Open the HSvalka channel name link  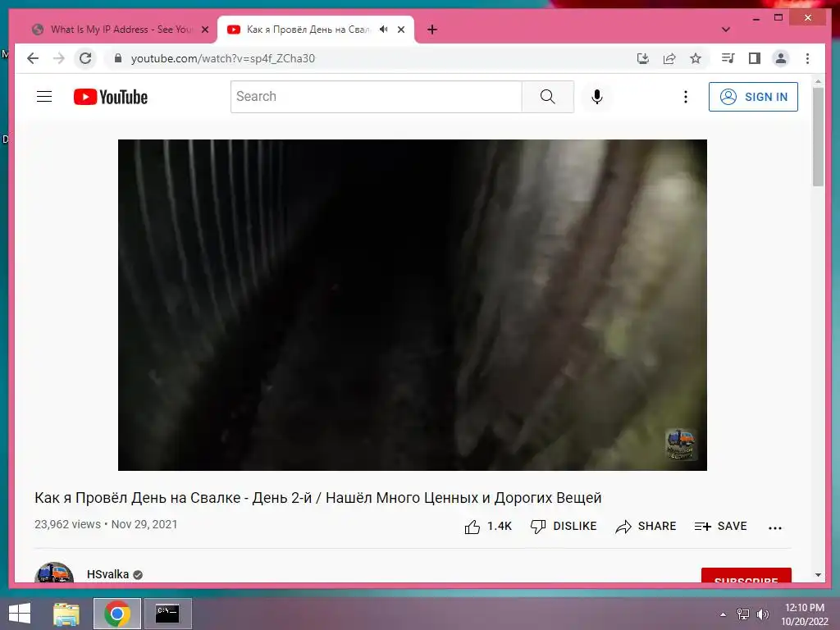pyautogui.click(x=107, y=574)
